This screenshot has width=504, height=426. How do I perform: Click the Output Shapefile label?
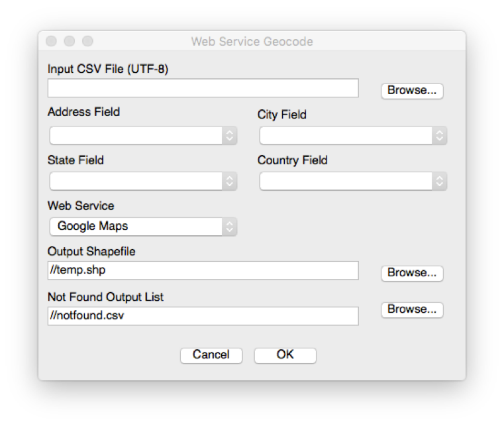point(91,252)
